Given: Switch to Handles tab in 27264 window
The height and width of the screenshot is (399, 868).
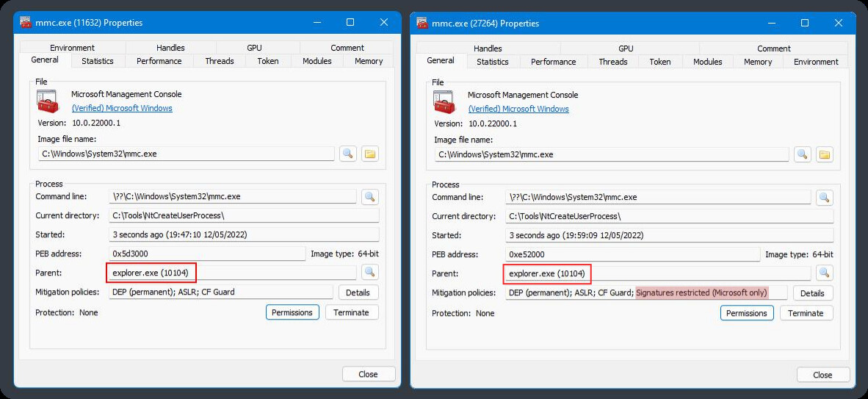Looking at the screenshot, I should point(488,48).
